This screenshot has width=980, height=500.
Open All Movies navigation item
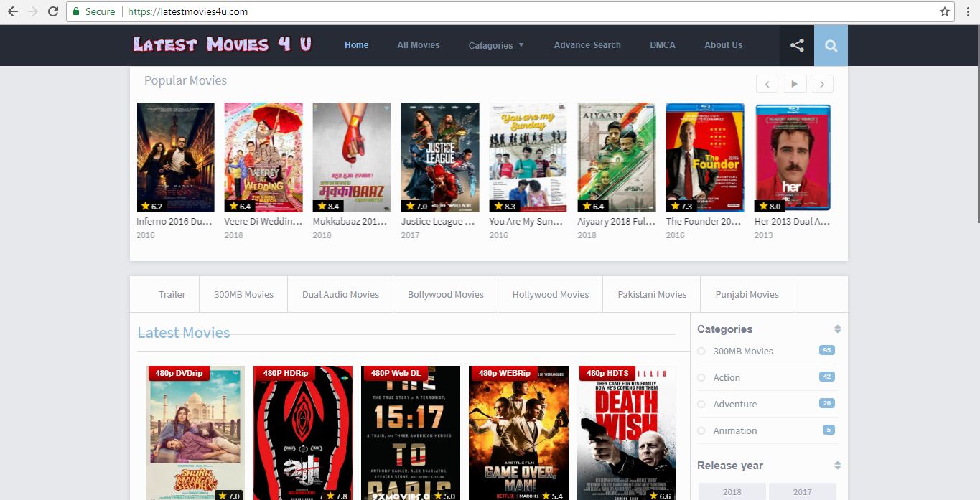(x=419, y=44)
